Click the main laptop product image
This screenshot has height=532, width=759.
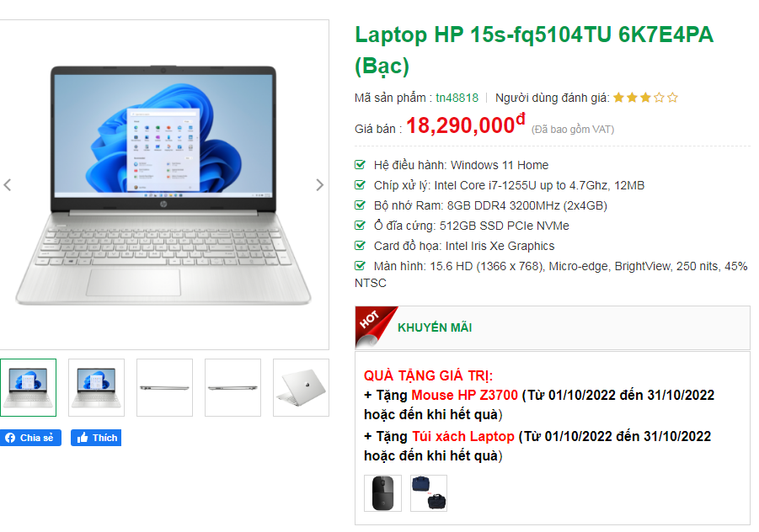(163, 185)
